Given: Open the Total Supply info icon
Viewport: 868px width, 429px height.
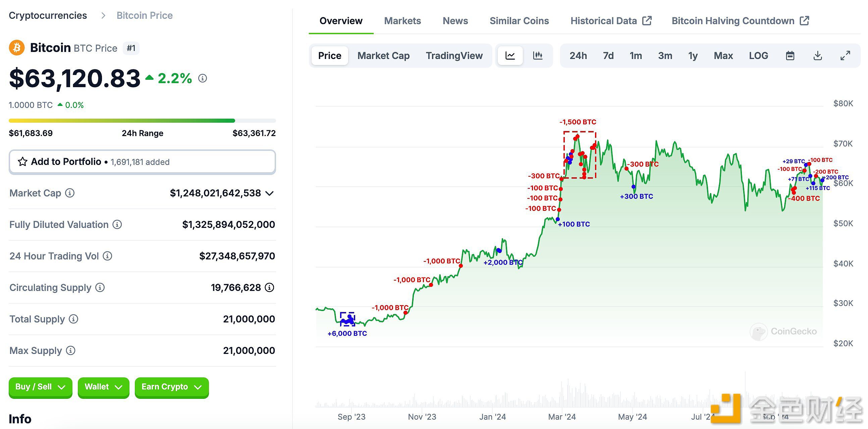Looking at the screenshot, I should coord(73,319).
